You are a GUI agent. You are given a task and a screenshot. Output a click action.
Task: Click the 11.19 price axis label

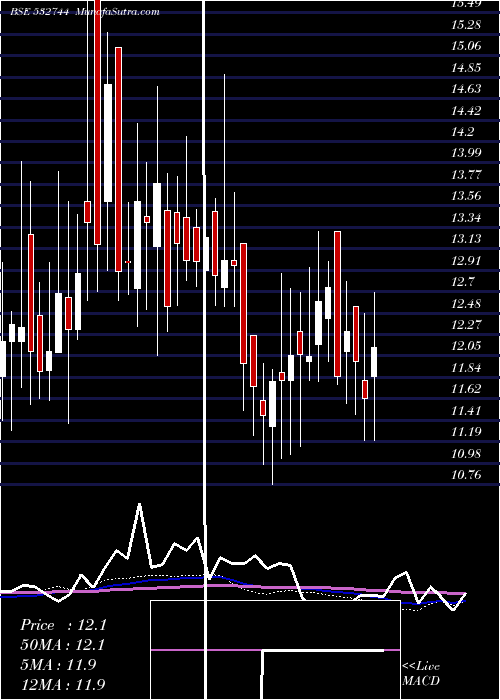(466, 432)
